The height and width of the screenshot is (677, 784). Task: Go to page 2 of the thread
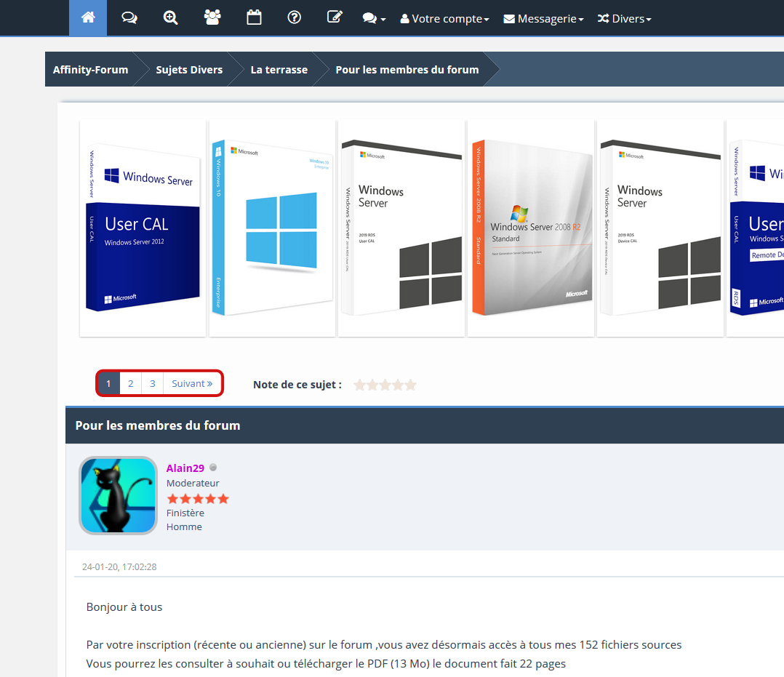pos(130,383)
